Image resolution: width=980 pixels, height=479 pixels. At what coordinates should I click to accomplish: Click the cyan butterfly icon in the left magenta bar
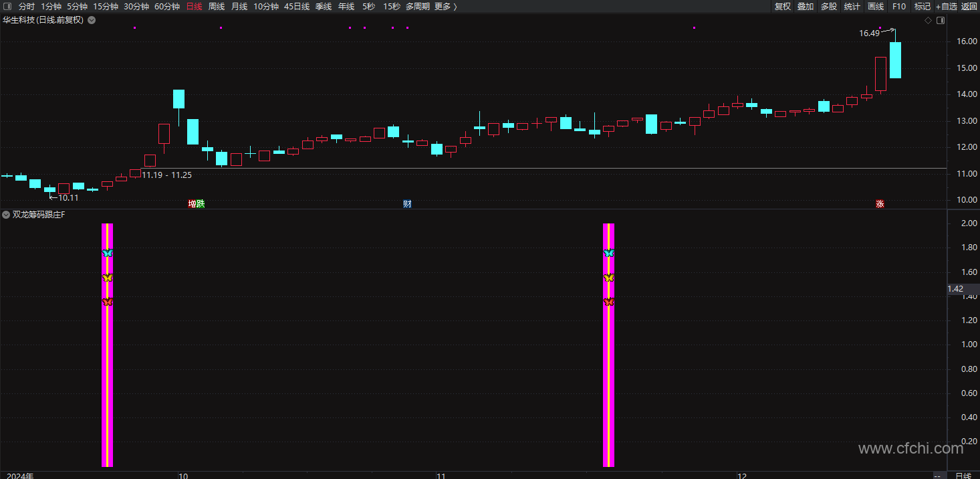(107, 253)
